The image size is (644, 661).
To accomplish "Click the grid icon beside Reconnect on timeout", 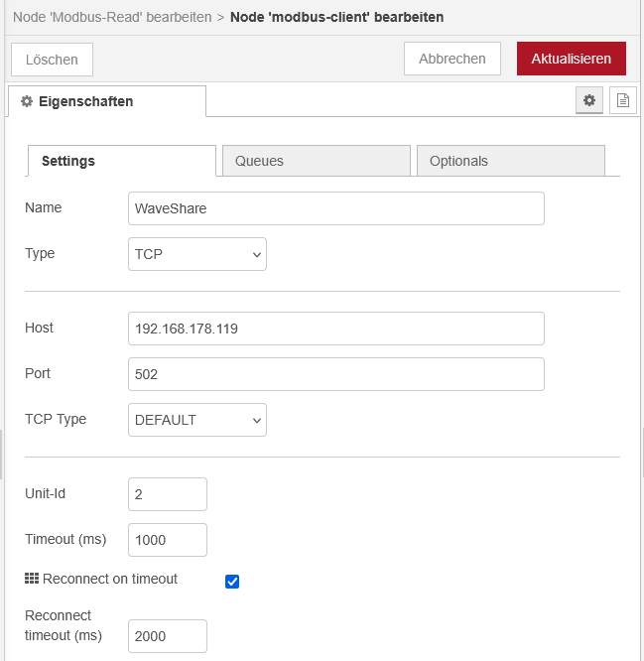I will (x=31, y=579).
